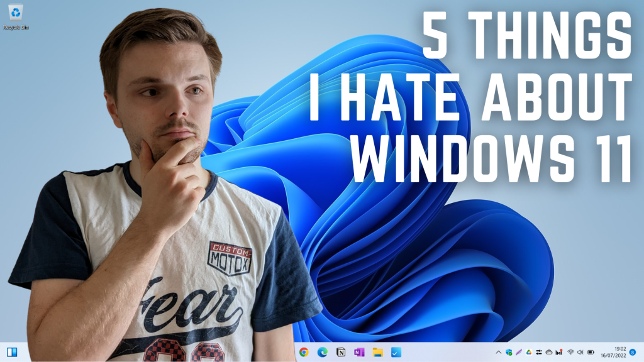Viewport: 644px width, 362px height.
Task: Open File Explorer from the taskbar
Action: [377, 353]
